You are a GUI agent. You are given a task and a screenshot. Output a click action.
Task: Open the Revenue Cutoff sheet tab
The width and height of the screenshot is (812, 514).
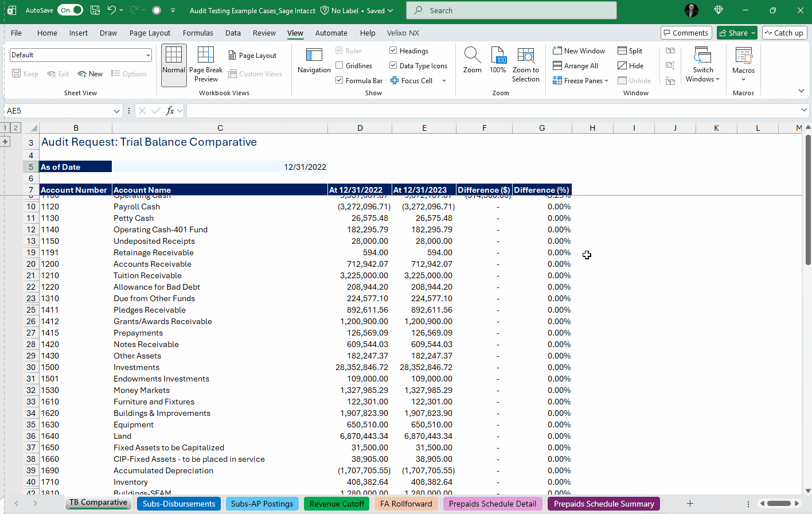(x=337, y=503)
